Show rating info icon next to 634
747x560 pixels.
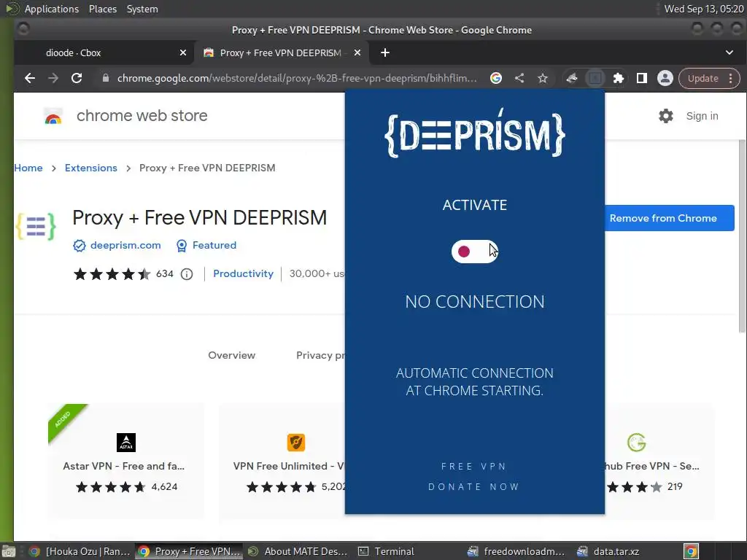(x=187, y=274)
